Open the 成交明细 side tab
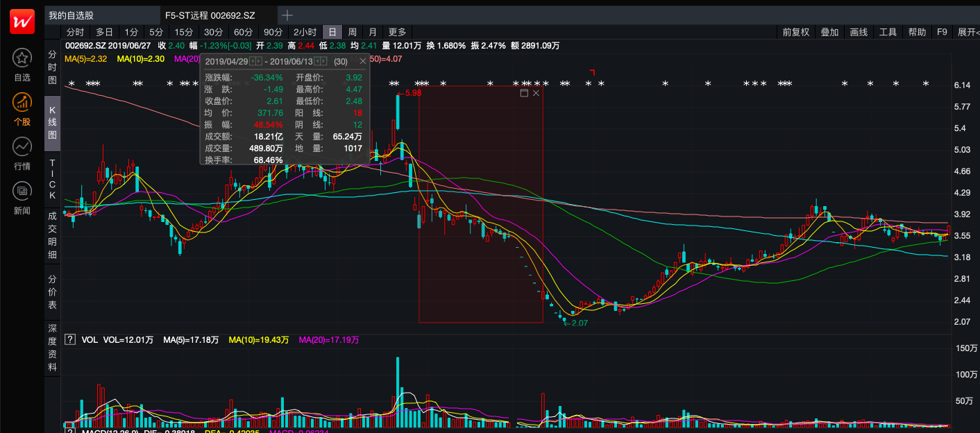 pyautogui.click(x=53, y=235)
